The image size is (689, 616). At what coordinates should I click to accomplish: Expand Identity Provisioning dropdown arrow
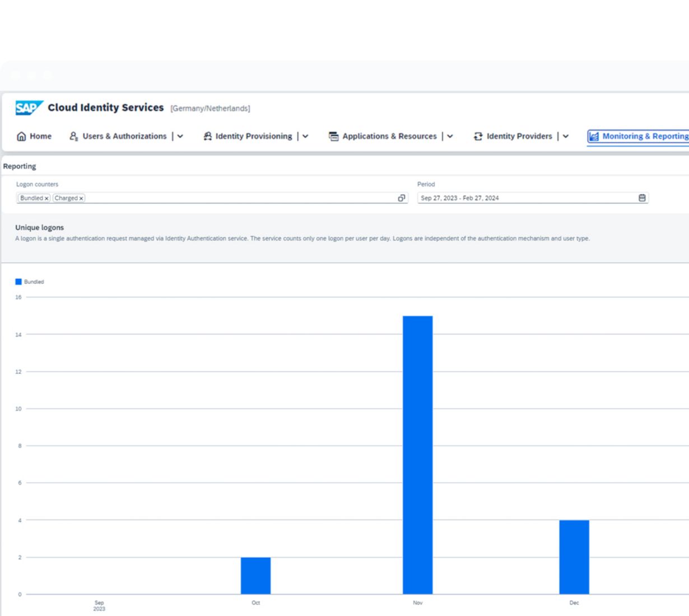click(x=305, y=136)
